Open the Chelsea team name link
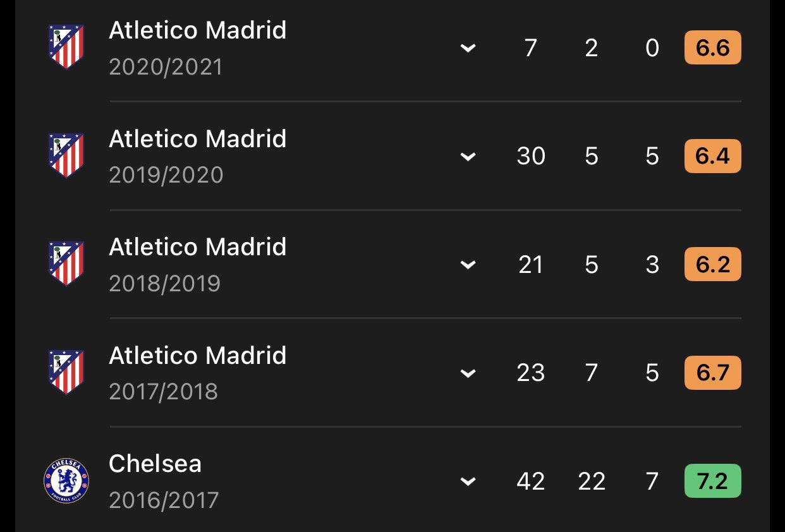This screenshot has width=785, height=532. [x=155, y=464]
